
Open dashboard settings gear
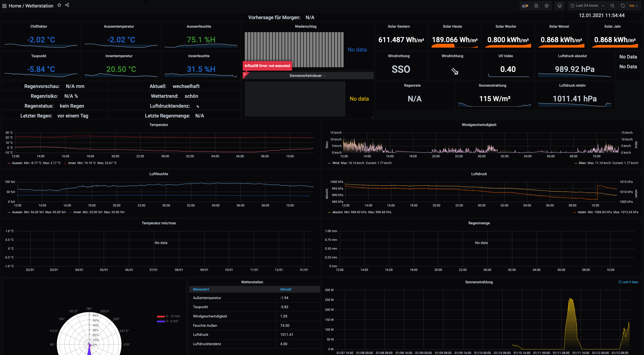coord(547,6)
